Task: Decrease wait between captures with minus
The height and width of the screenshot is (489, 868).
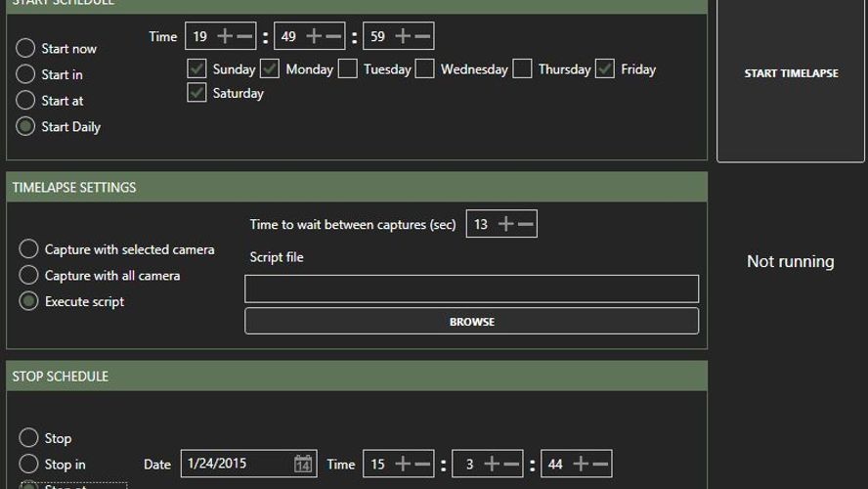Action: 526,224
